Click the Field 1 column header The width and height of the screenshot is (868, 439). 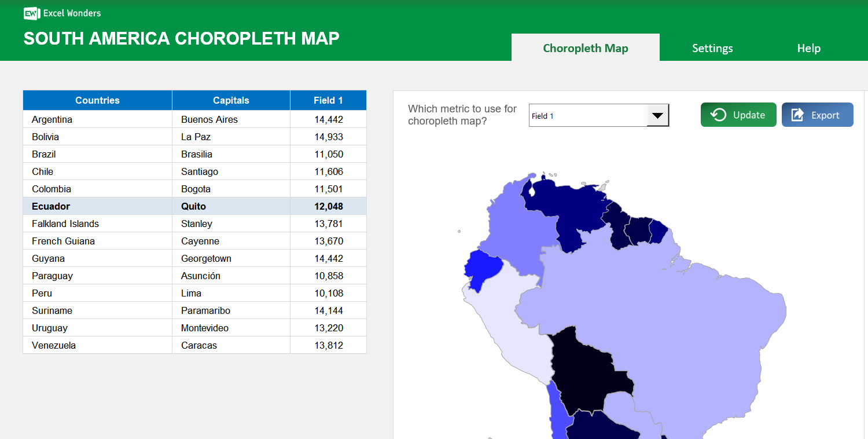[328, 100]
